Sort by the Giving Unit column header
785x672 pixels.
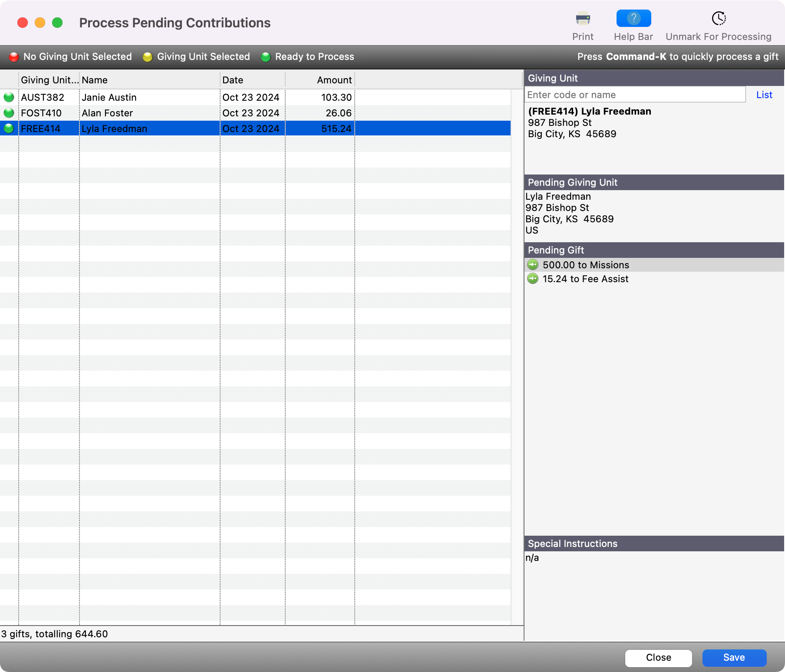[49, 80]
